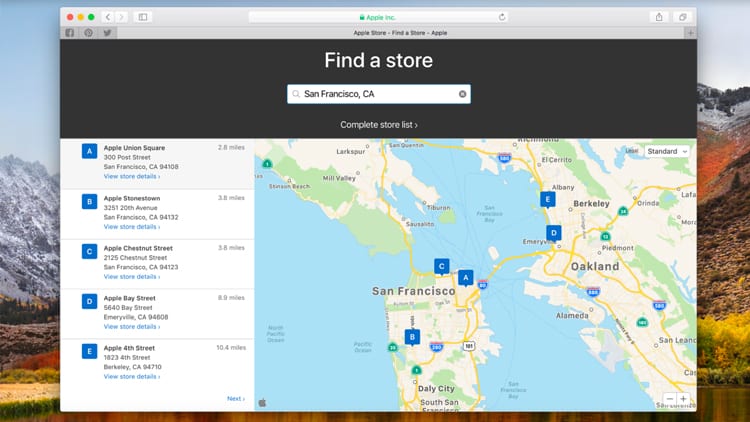The image size is (750, 422).
Task: Click the Apple logo on map corner
Action: tap(263, 403)
